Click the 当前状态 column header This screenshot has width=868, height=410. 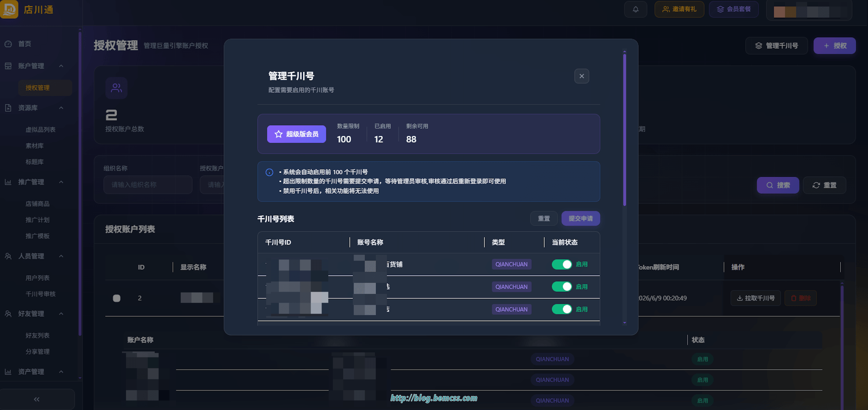(564, 242)
